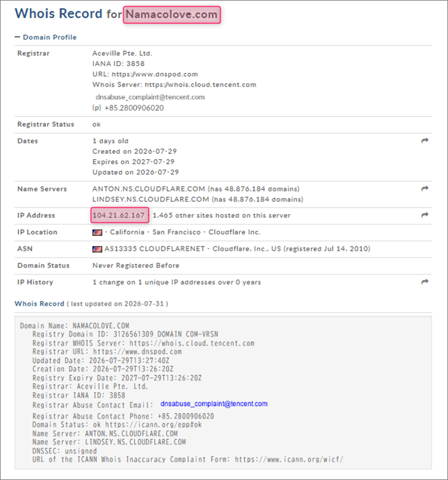Click the 'Dates' row label
The height and width of the screenshot is (480, 448).
point(27,141)
